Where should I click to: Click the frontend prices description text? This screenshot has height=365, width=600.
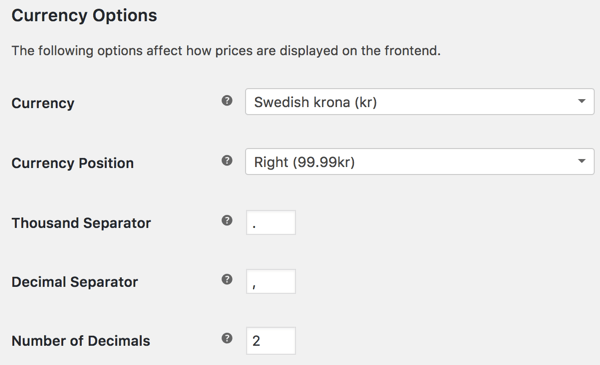tap(226, 51)
